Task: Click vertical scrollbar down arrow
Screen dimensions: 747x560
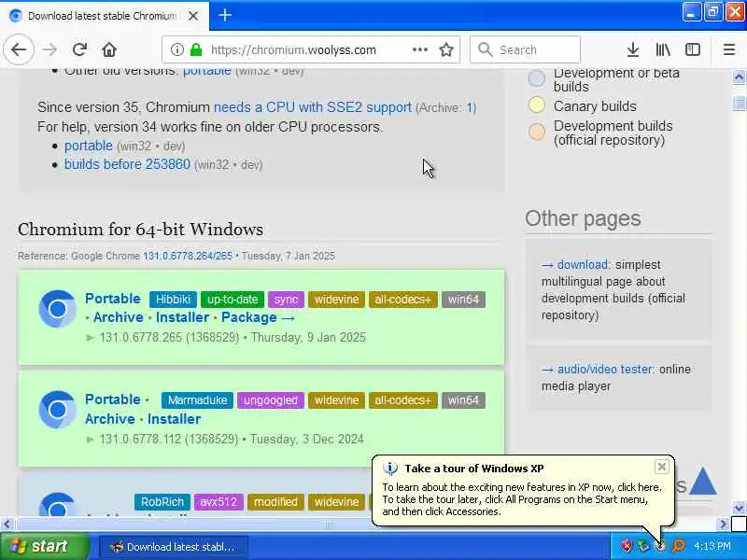Action: (x=739, y=508)
